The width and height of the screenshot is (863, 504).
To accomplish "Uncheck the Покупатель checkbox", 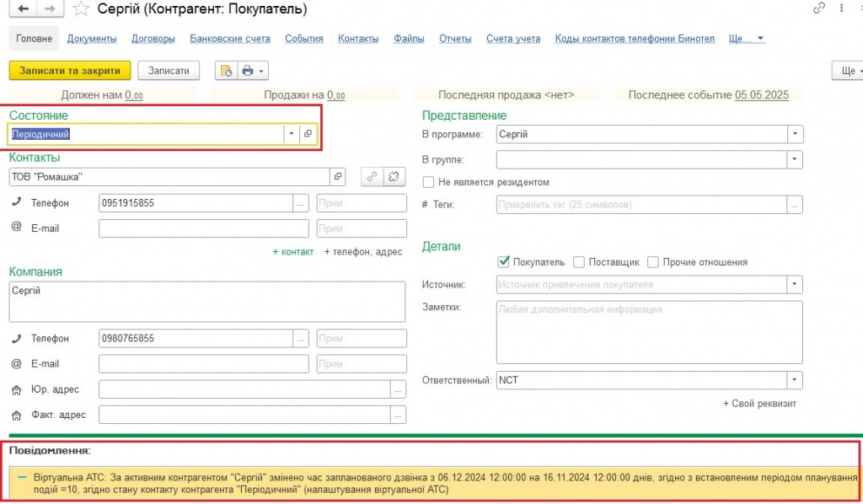I will [504, 262].
